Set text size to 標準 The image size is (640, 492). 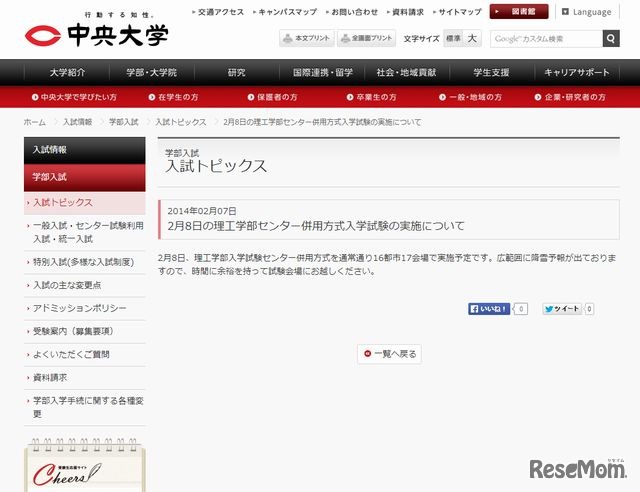point(453,38)
